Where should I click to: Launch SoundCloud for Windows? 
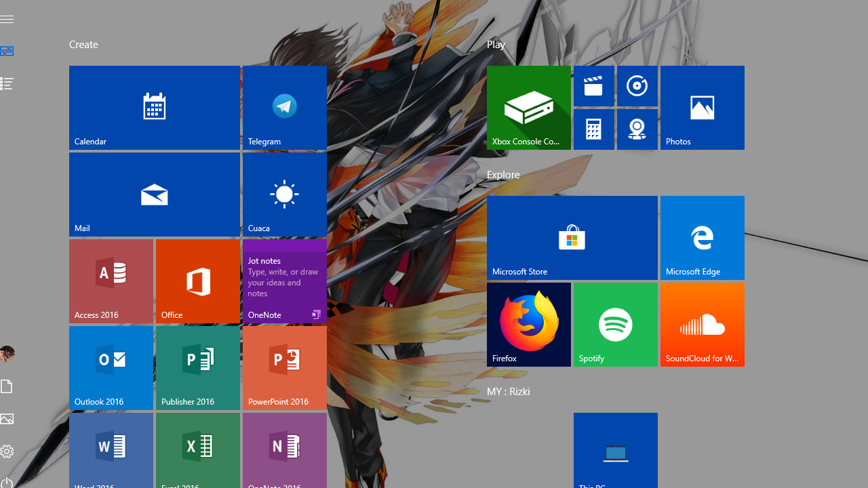coord(702,324)
